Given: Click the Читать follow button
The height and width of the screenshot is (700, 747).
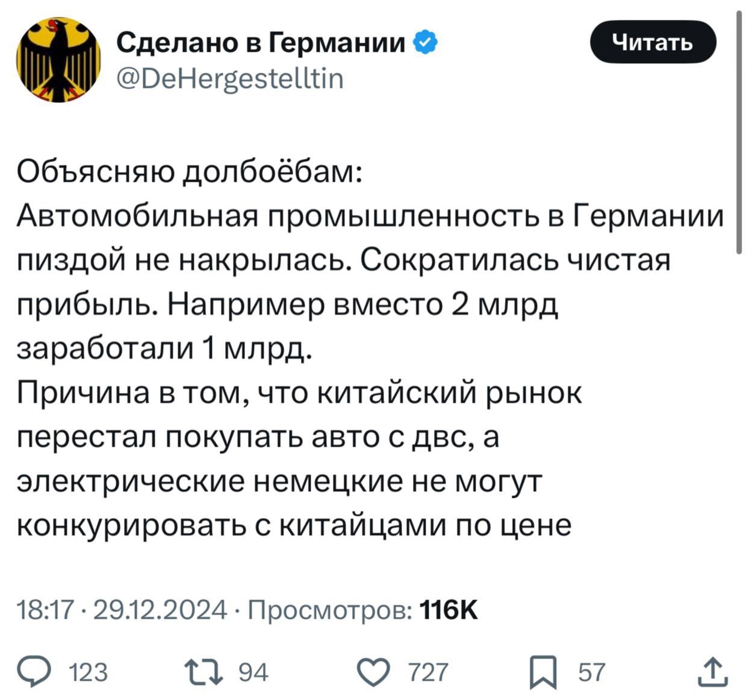Looking at the screenshot, I should [653, 42].
